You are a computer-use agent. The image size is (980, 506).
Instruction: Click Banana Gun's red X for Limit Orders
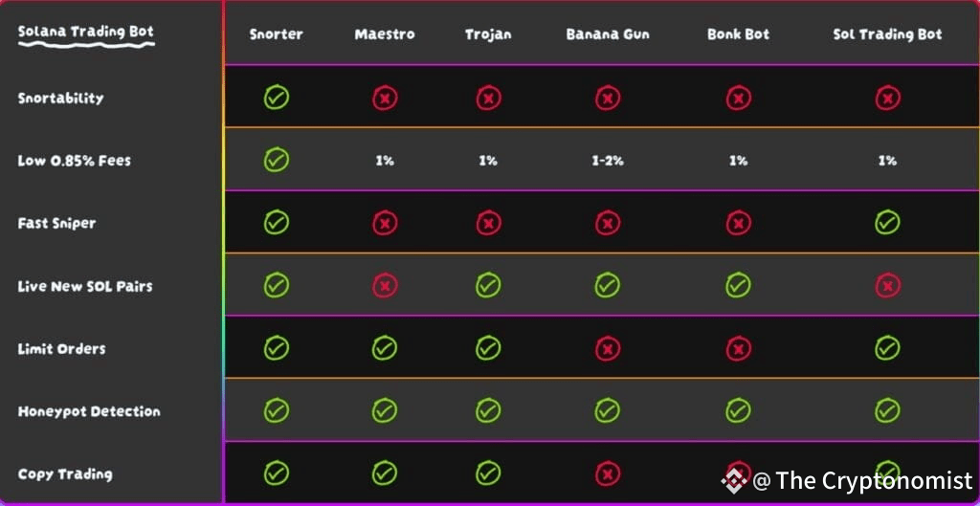608,348
